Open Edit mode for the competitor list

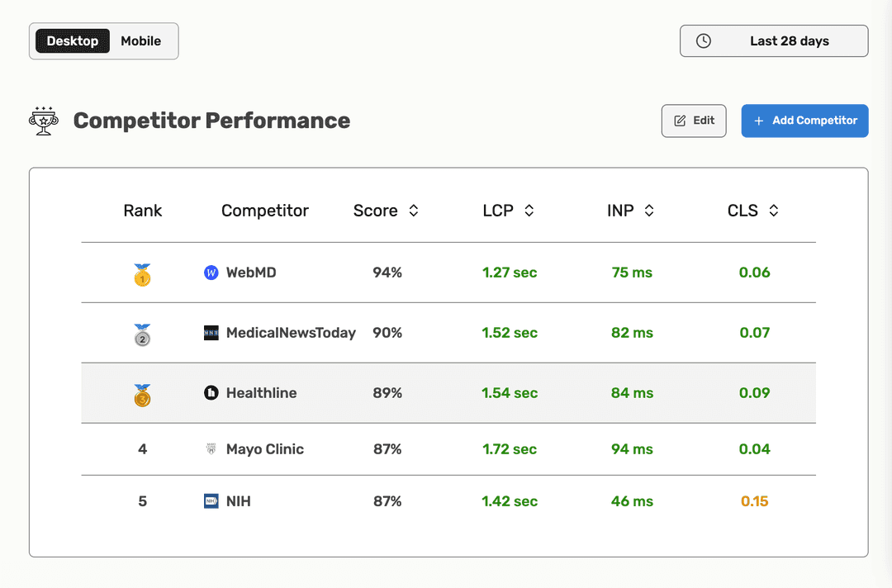(x=694, y=121)
